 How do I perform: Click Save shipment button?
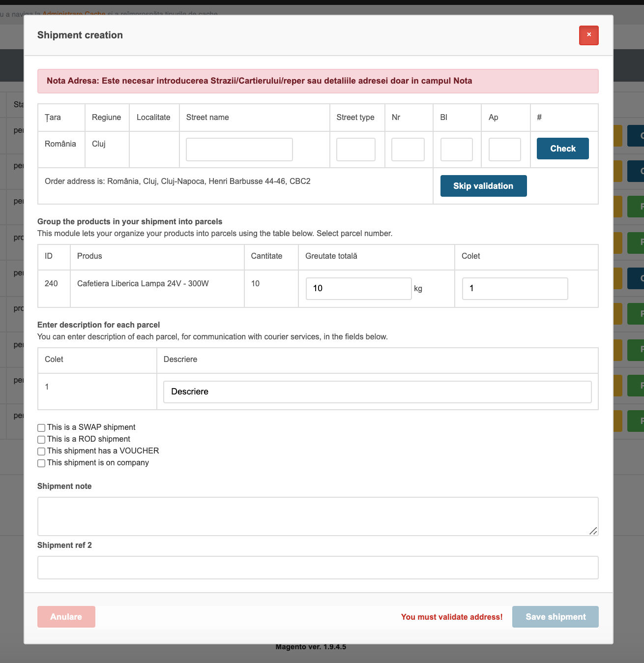point(556,617)
